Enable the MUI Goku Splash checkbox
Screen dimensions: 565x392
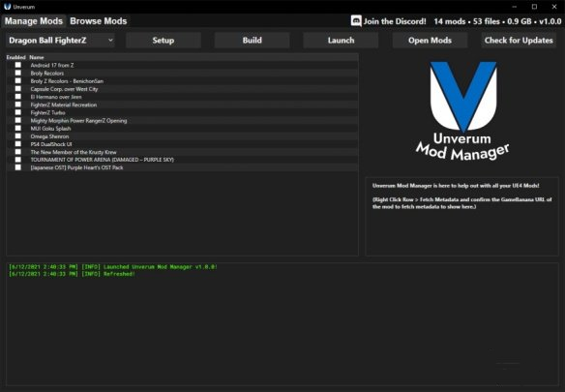(x=18, y=128)
